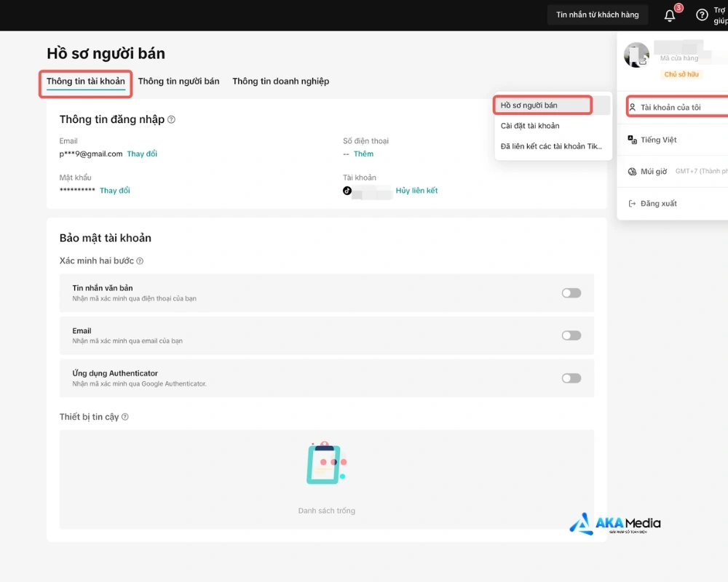The width and height of the screenshot is (728, 582).
Task: Switch to the Thông tin người bán tab
Action: pyautogui.click(x=178, y=81)
